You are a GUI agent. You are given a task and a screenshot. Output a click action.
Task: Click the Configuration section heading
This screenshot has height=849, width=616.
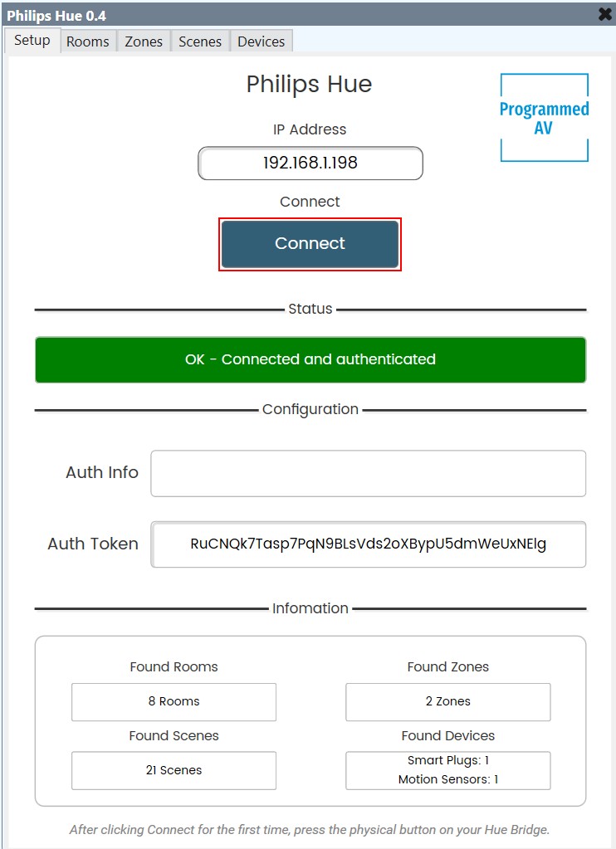(310, 410)
